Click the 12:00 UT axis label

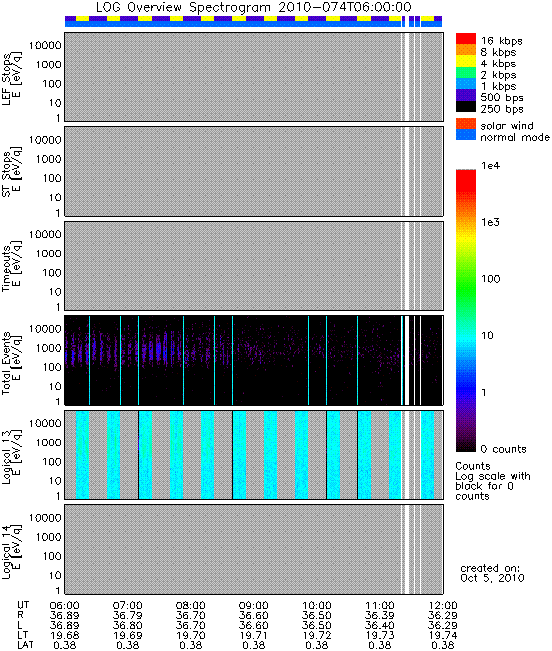[443, 605]
